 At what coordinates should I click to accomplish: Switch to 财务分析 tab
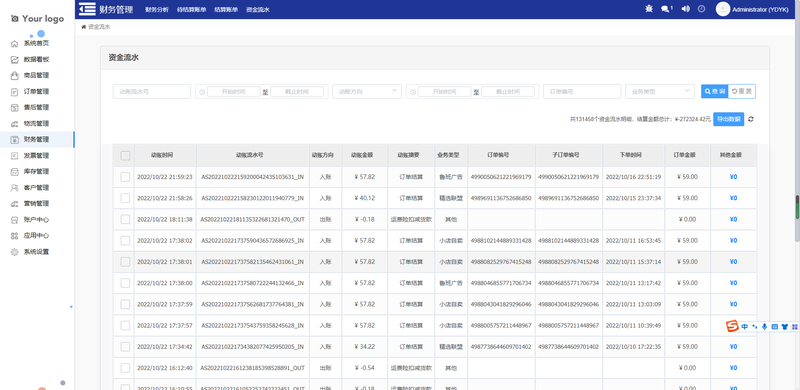157,10
